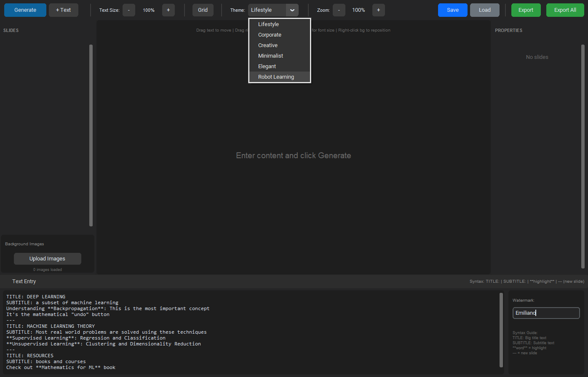
Task: Zoom out of the slide canvas
Action: pos(339,10)
